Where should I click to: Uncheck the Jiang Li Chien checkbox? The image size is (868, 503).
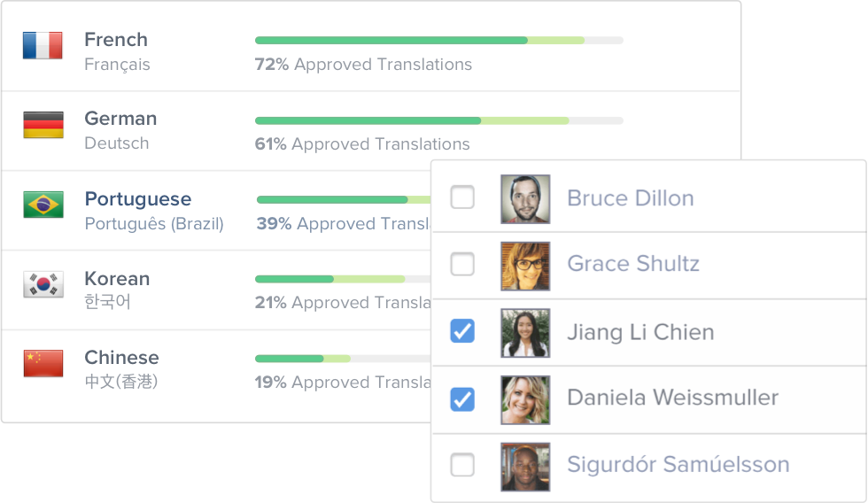(x=462, y=331)
